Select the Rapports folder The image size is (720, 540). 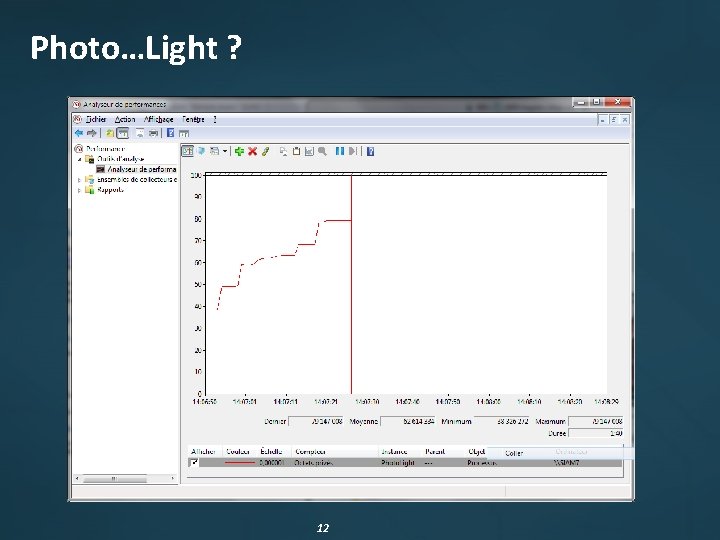[x=110, y=190]
